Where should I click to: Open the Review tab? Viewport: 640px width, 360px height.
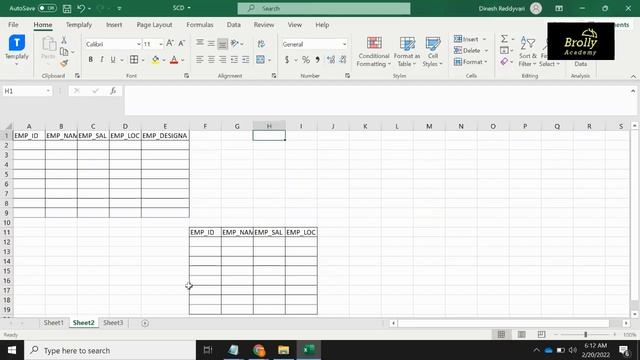pyautogui.click(x=264, y=24)
